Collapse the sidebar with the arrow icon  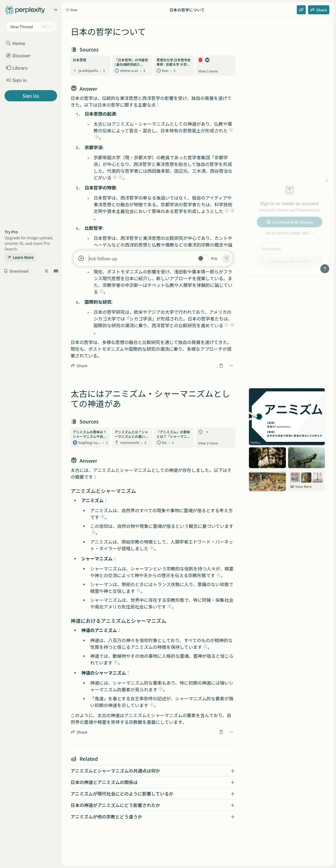[56, 10]
